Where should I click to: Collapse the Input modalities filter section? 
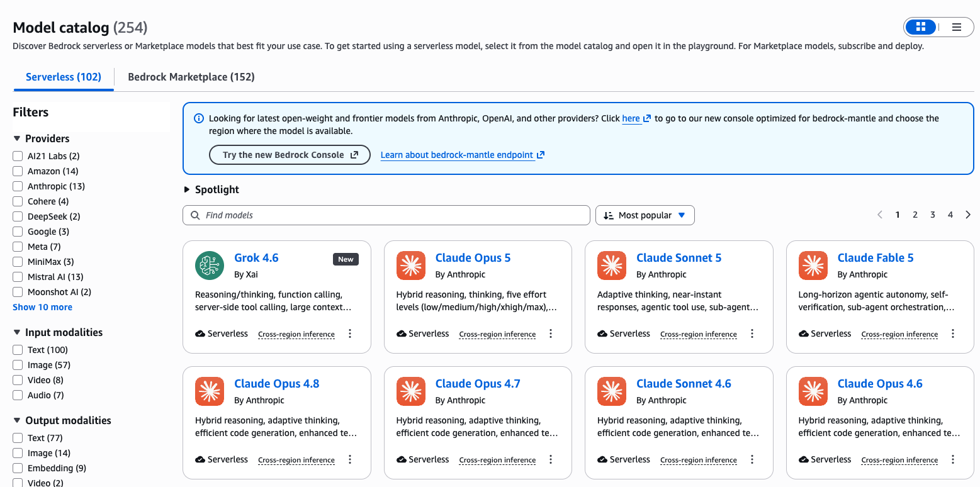16,332
